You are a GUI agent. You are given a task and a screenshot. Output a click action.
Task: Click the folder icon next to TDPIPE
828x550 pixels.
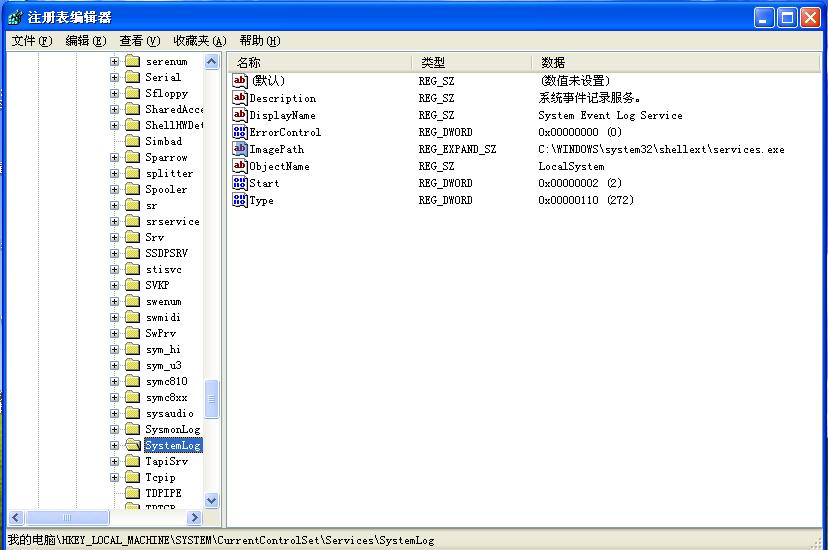pyautogui.click(x=133, y=493)
